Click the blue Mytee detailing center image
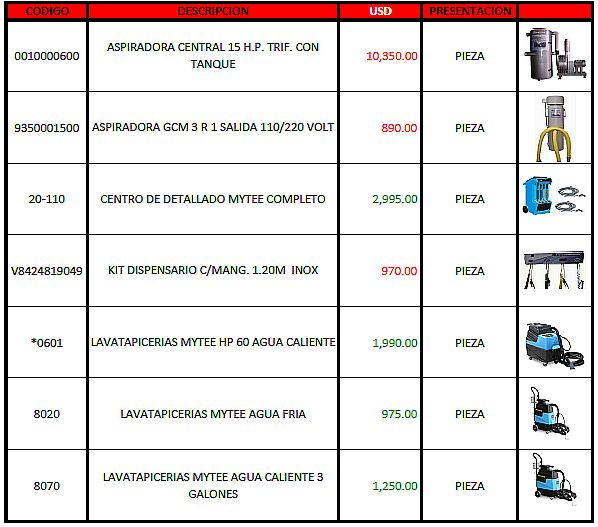The height and width of the screenshot is (527, 598). [553, 195]
